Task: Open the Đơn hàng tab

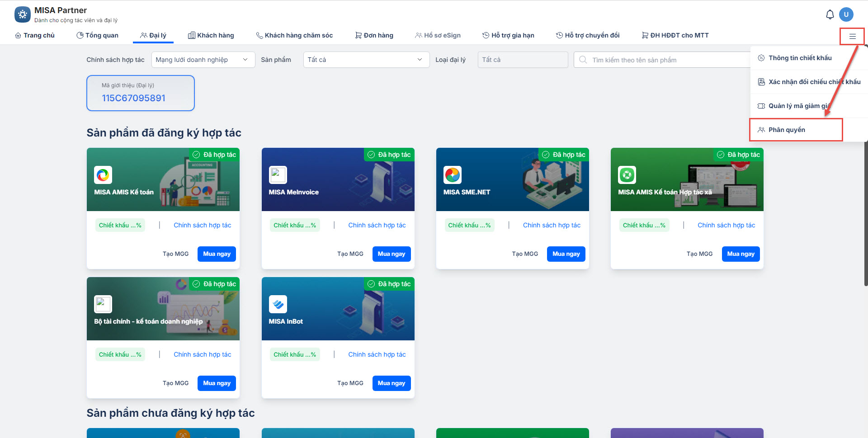Action: [374, 35]
